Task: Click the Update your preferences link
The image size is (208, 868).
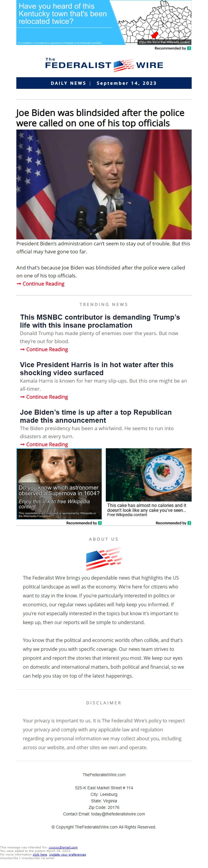Action: (67, 855)
